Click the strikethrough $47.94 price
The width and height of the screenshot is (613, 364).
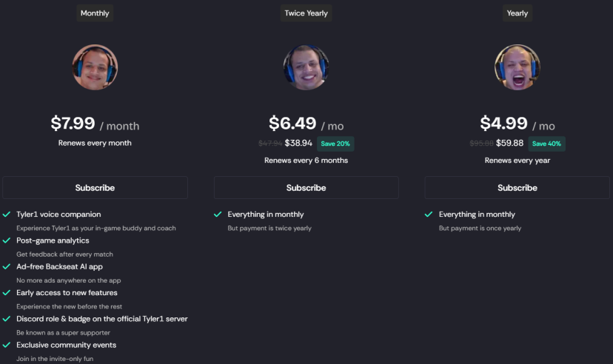270,144
